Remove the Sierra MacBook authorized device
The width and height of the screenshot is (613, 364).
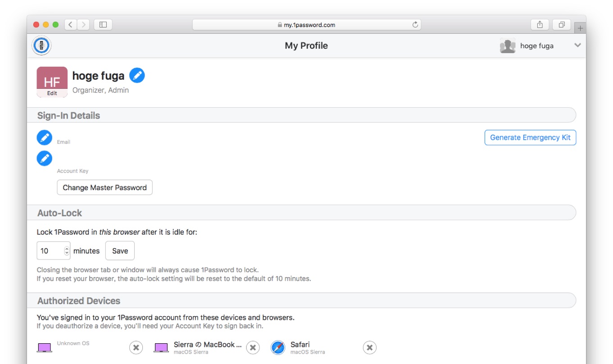253,347
